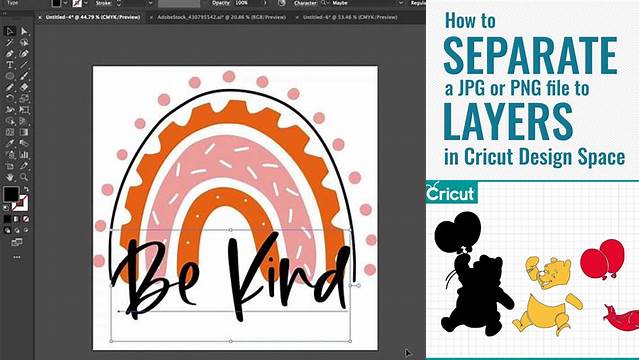639x360 pixels.
Task: Close the Untitled-6 document tab
Action: 297,17
